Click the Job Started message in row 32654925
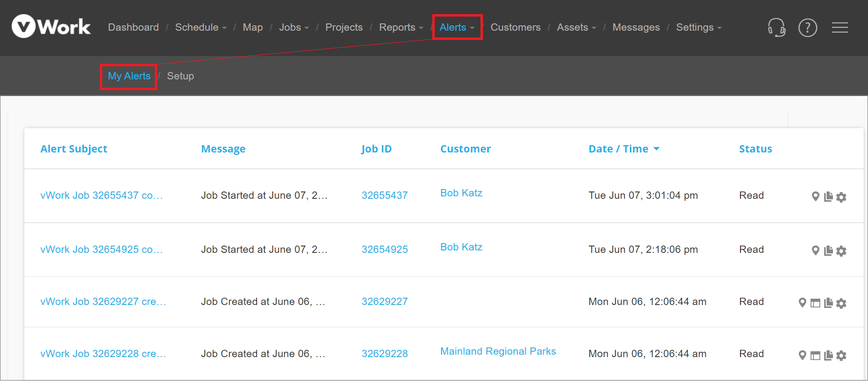 (x=264, y=249)
